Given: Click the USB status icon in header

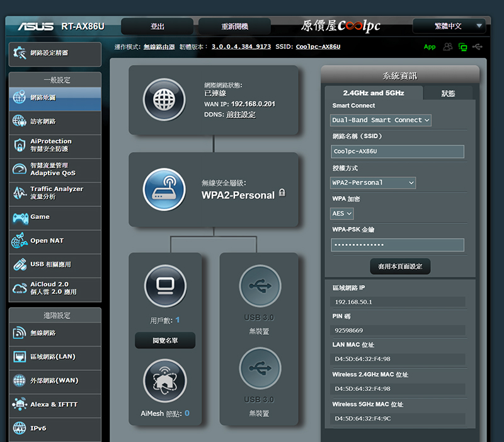Looking at the screenshot, I should point(478,47).
